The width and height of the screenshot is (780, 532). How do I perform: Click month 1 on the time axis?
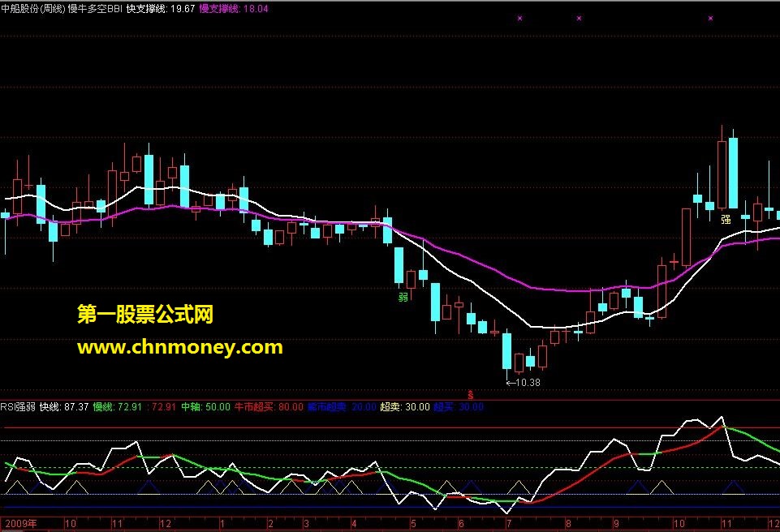tap(222, 524)
